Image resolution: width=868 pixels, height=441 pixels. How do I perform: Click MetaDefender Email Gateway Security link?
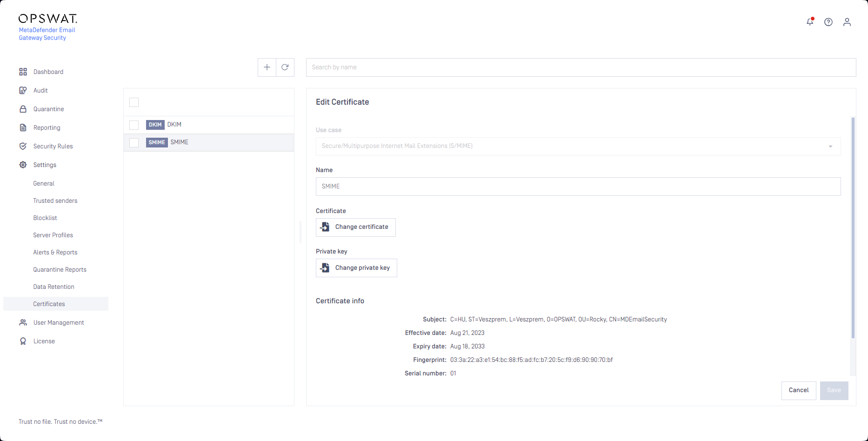click(x=47, y=34)
